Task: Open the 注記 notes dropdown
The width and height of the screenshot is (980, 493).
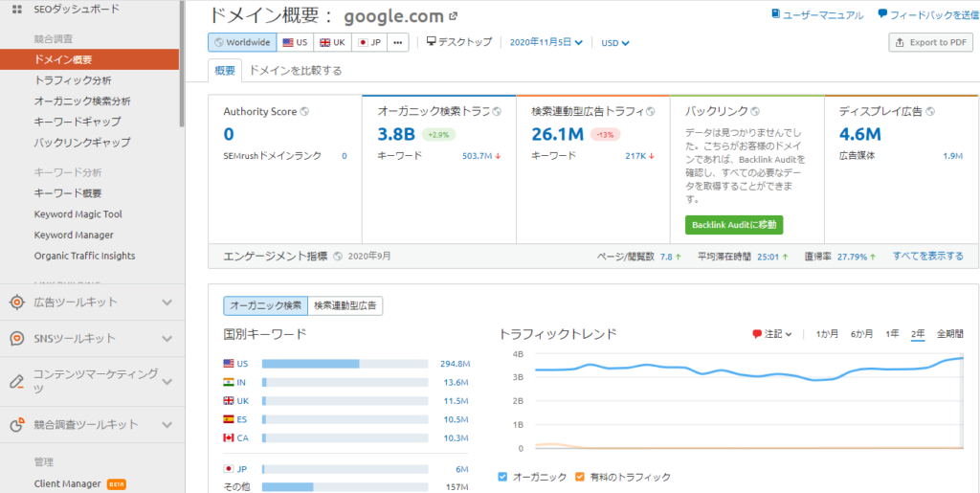Action: [x=772, y=334]
